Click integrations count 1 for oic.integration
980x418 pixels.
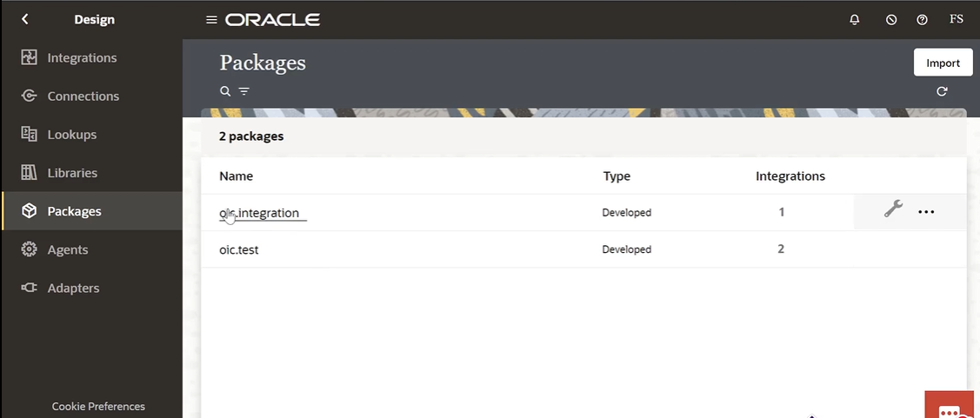coord(781,212)
